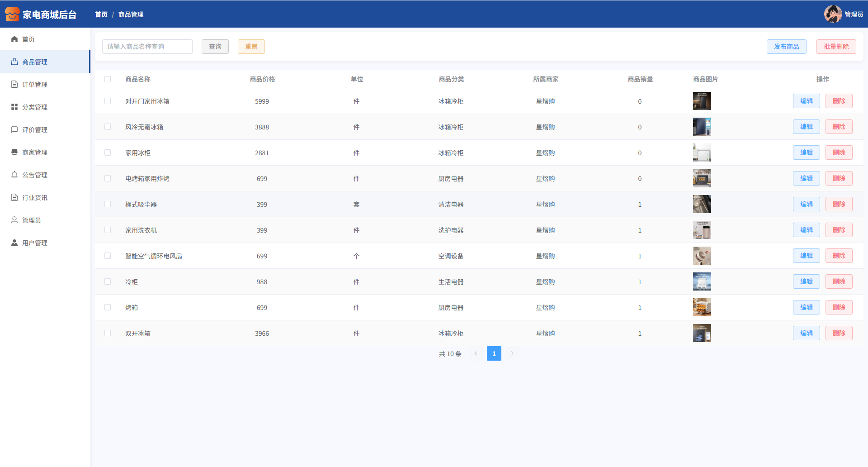Click the order management document icon
Viewport: 868px width, 467px height.
point(14,85)
